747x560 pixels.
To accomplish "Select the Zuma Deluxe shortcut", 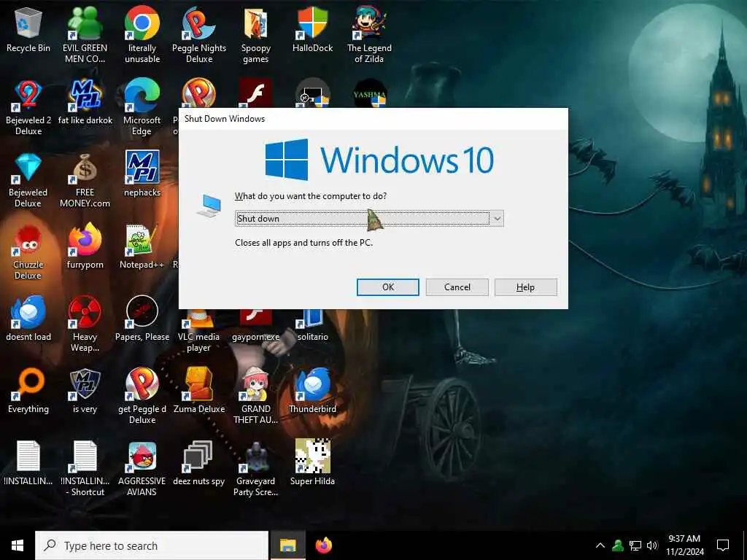I will point(199,390).
